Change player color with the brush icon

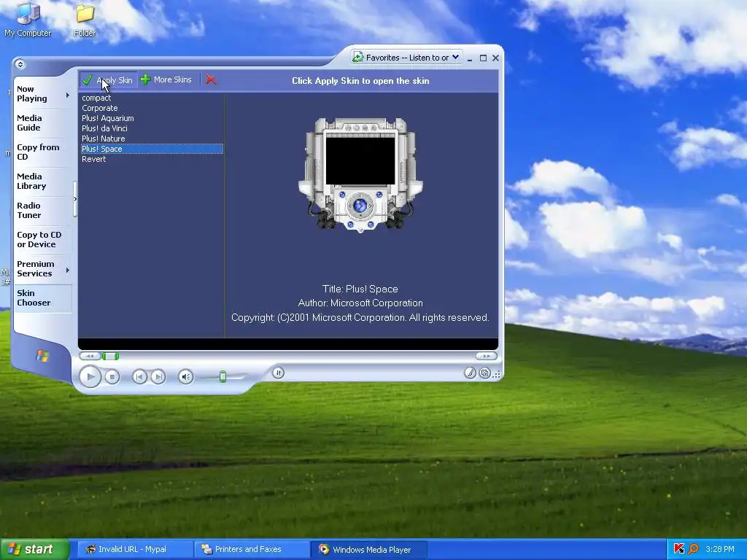tap(471, 373)
